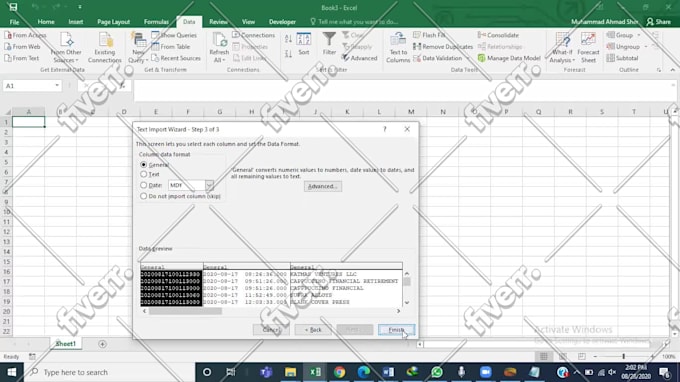Open File Explorer from the taskbar

(291, 372)
